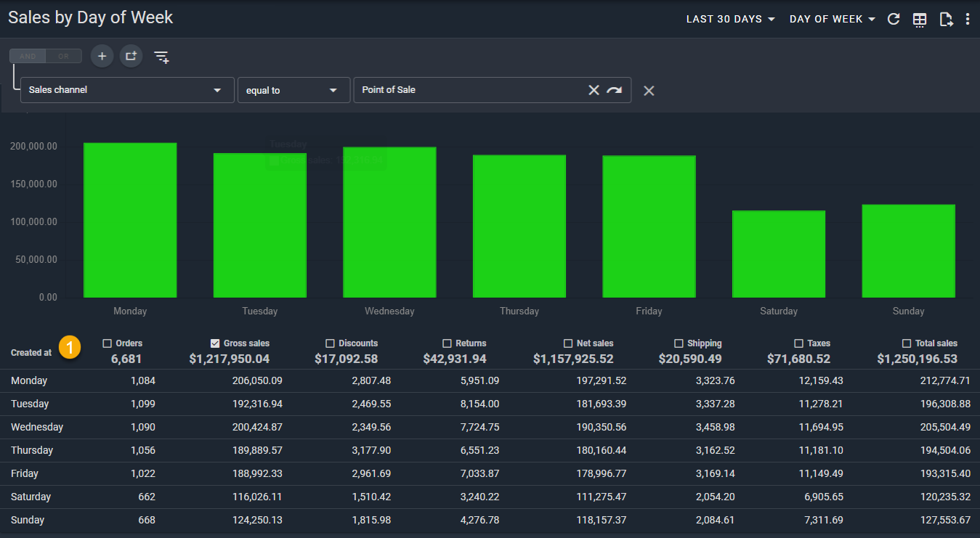Tick the Net sales checkbox
Image resolution: width=980 pixels, height=538 pixels.
point(568,343)
